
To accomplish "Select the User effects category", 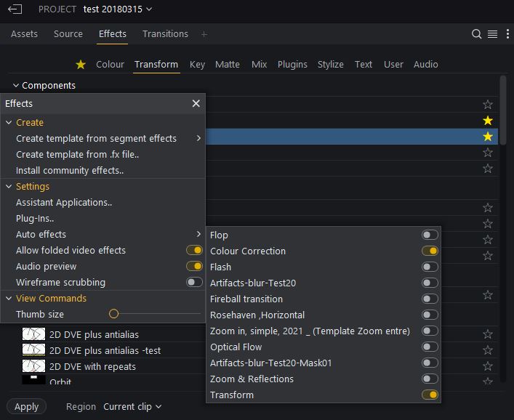I will pyautogui.click(x=393, y=64).
